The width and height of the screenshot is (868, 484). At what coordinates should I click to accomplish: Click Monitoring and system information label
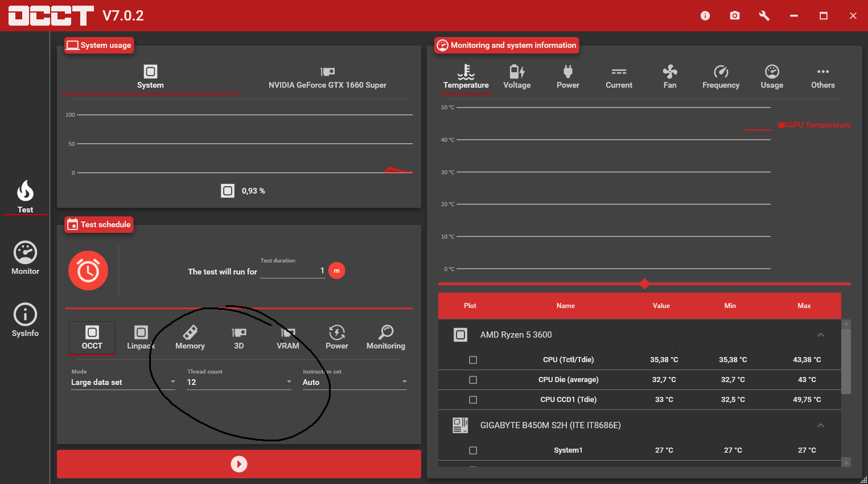(x=507, y=45)
